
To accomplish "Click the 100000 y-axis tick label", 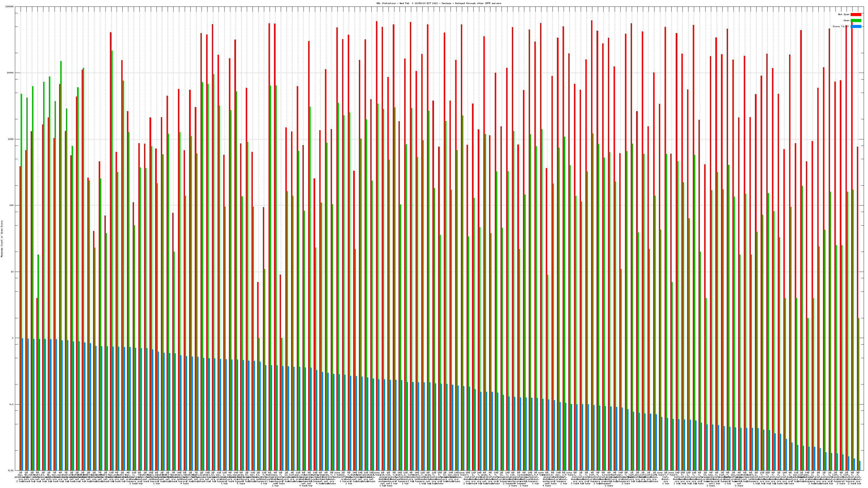I will tap(10, 7).
